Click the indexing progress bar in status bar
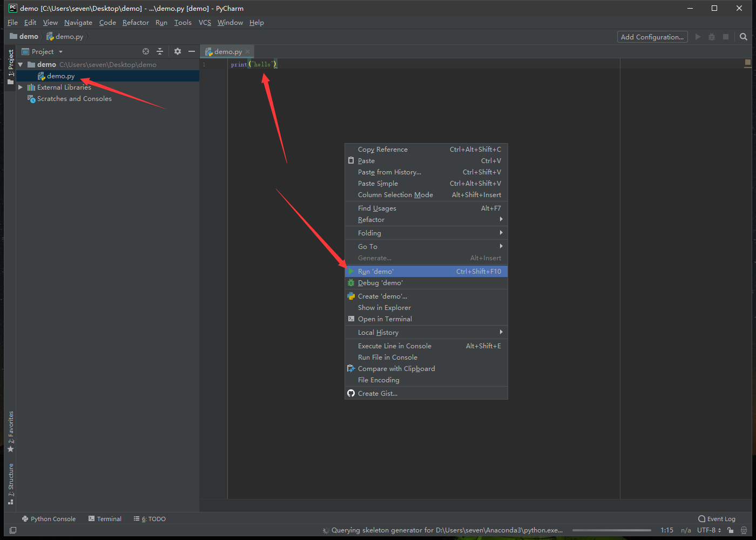This screenshot has width=756, height=540. [x=612, y=530]
